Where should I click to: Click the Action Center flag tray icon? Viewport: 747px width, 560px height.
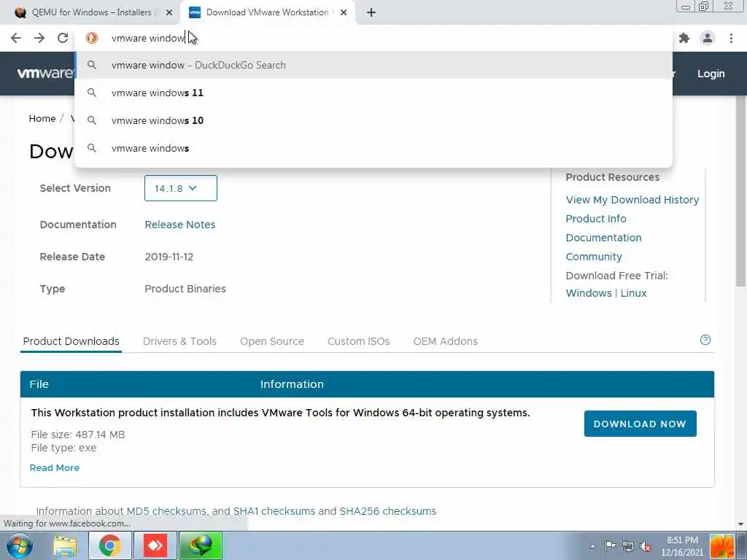tap(610, 546)
